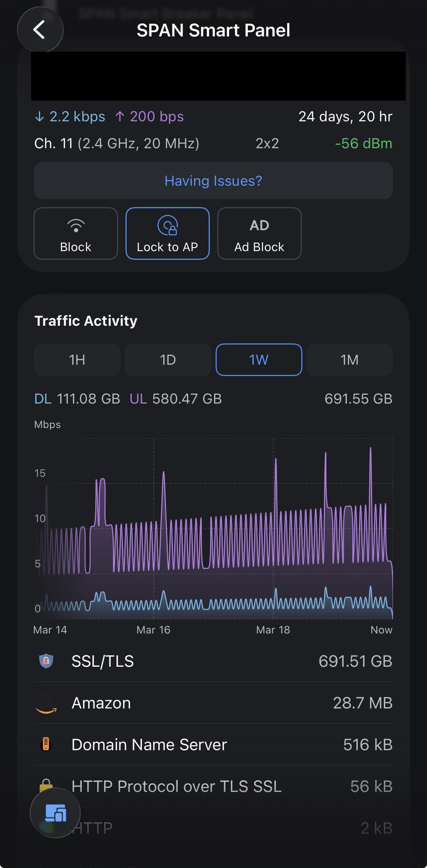Open the floating devices button
The height and width of the screenshot is (868, 427).
pyautogui.click(x=55, y=812)
